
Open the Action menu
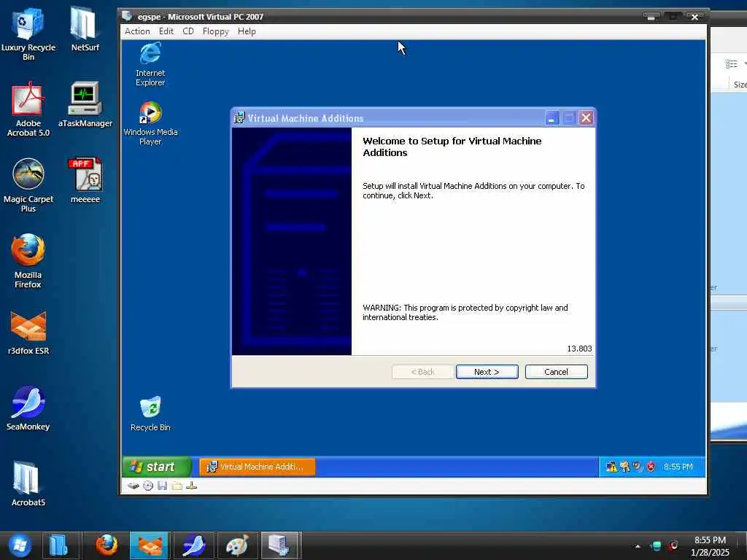pos(137,31)
